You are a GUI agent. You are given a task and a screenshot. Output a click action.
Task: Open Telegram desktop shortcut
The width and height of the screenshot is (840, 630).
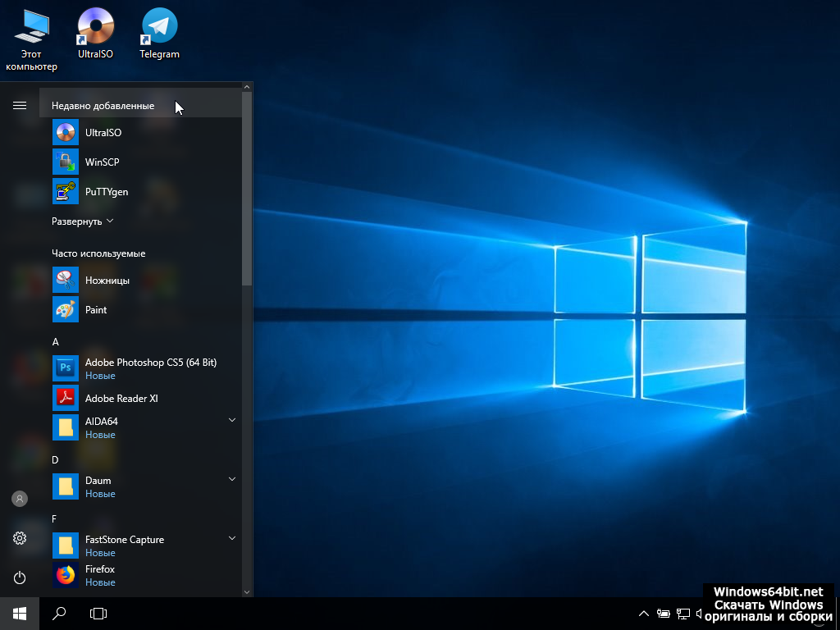point(159,34)
